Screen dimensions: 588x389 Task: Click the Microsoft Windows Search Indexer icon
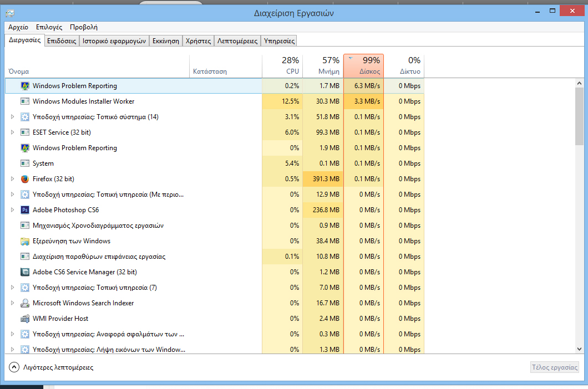25,303
